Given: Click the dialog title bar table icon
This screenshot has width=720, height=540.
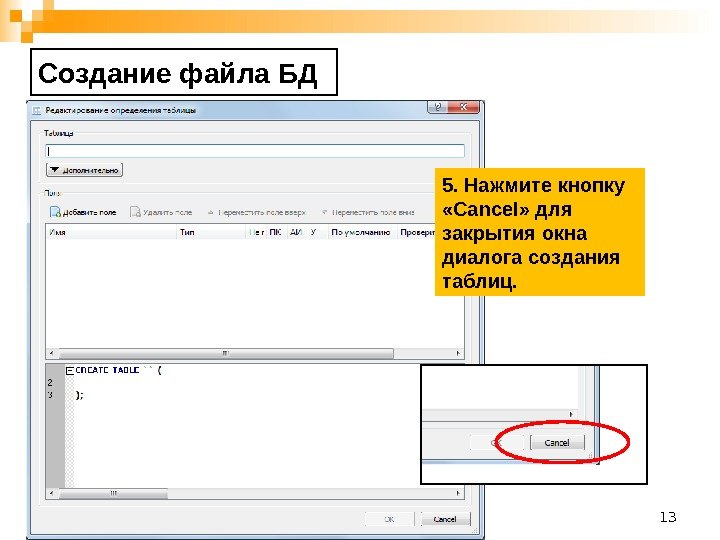Looking at the screenshot, I should coord(37,111).
